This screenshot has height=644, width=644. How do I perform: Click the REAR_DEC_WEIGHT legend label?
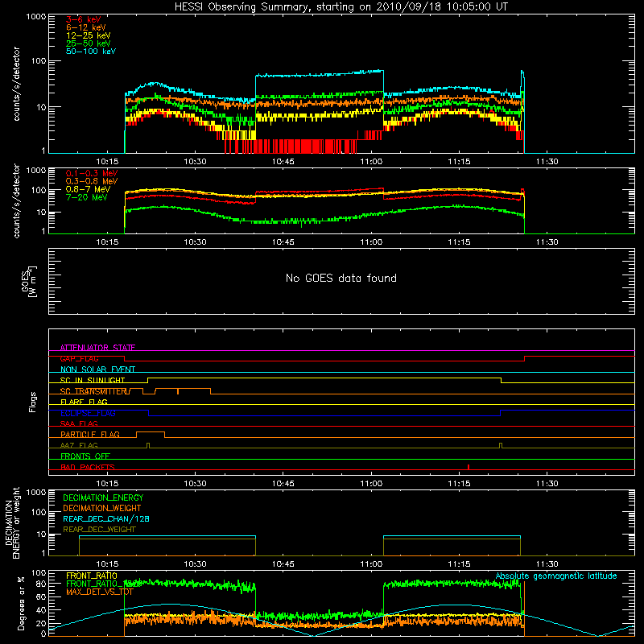pyautogui.click(x=99, y=530)
